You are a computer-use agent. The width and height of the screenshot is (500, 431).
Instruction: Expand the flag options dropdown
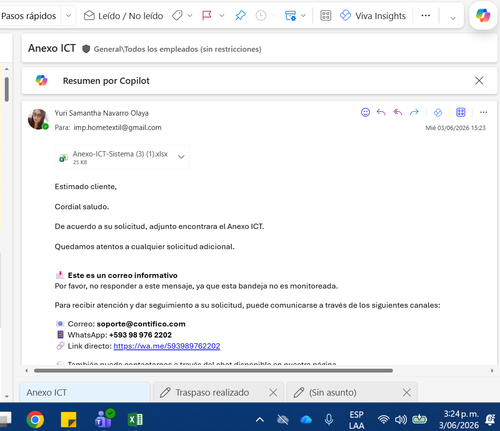[x=222, y=16]
